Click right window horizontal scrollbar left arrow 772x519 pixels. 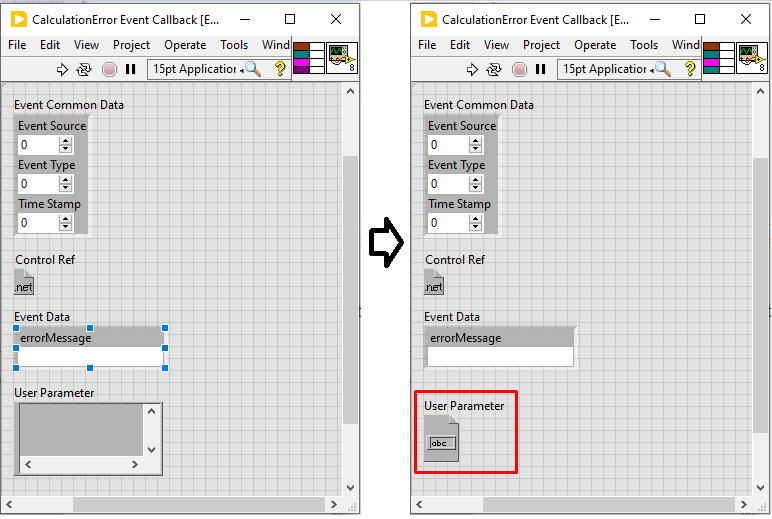(x=419, y=505)
